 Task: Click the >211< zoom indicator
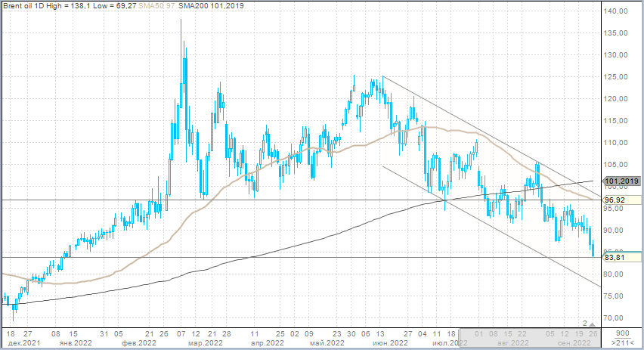[621, 342]
